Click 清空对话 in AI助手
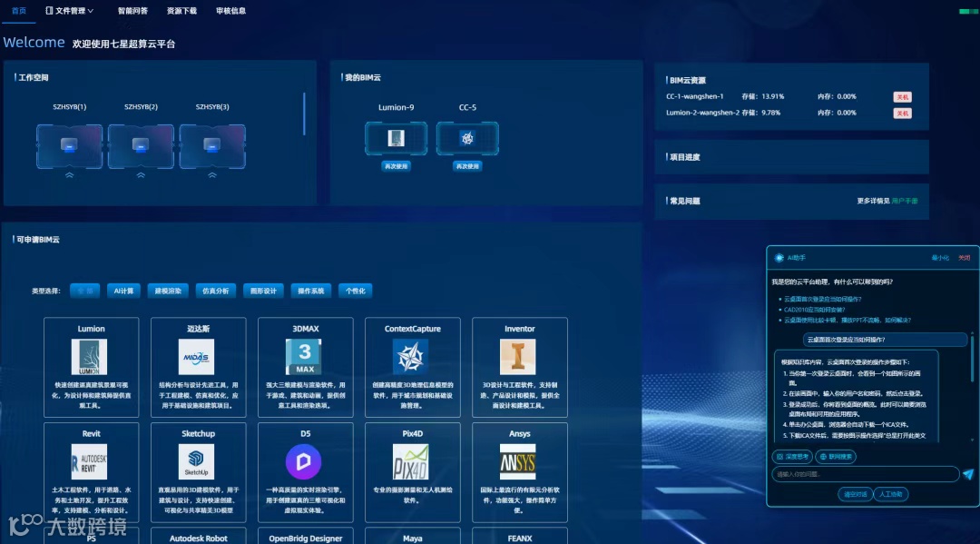Image resolution: width=980 pixels, height=544 pixels. pos(855,494)
